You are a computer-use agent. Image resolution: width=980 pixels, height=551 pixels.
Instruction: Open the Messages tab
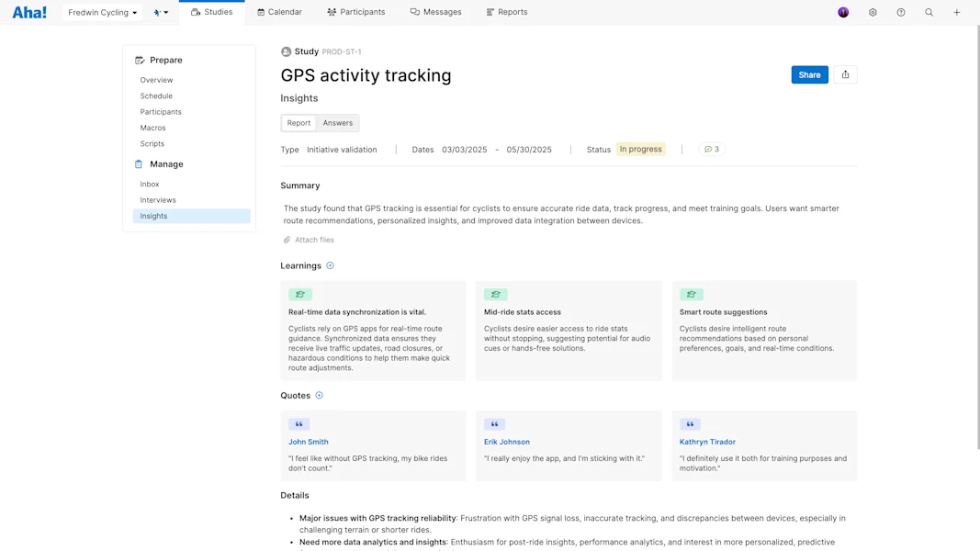pos(435,12)
